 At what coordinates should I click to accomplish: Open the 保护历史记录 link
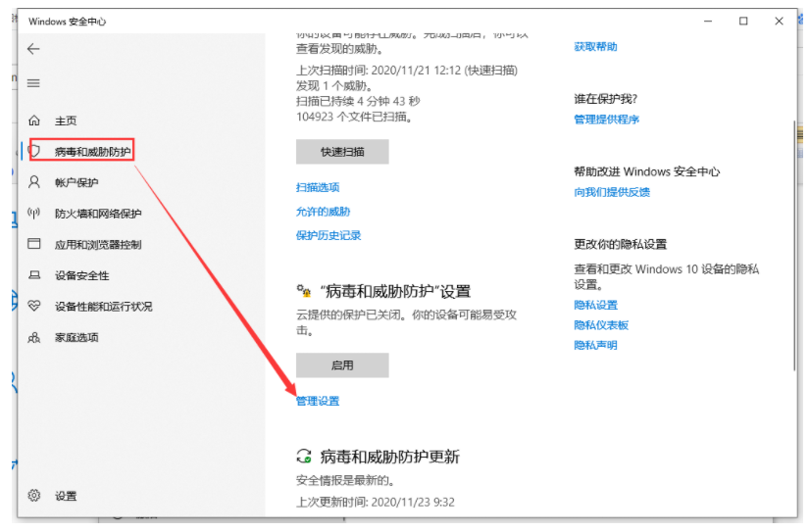pyautogui.click(x=329, y=235)
